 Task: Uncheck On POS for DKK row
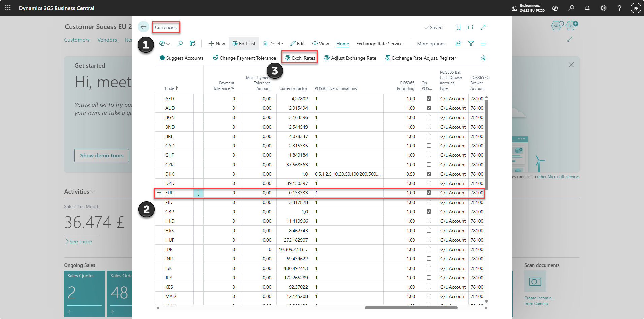point(429,174)
